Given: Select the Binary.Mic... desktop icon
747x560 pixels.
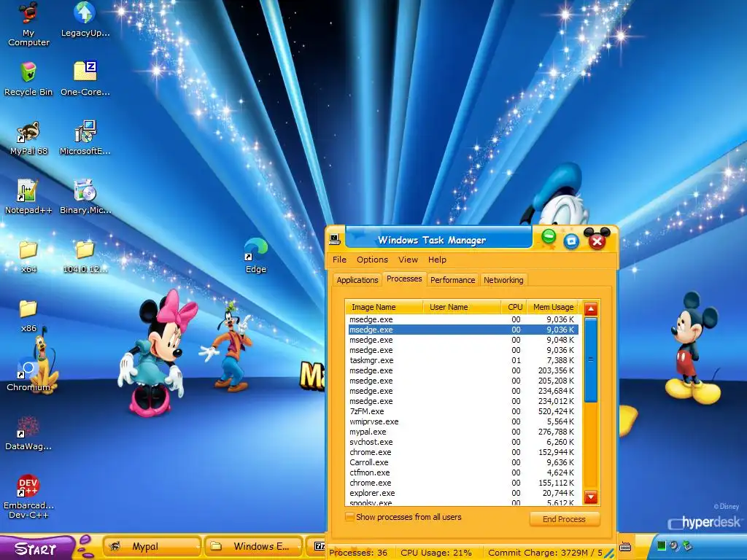Looking at the screenshot, I should coord(85,197).
